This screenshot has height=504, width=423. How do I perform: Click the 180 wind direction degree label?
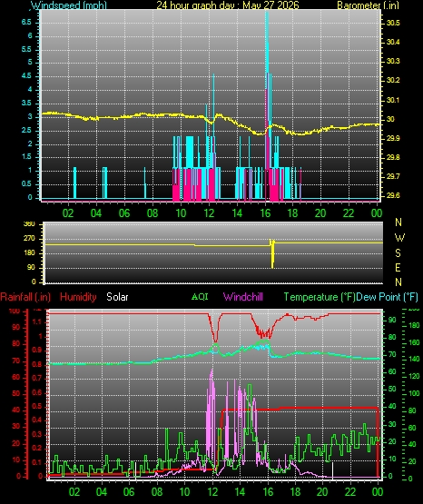pyautogui.click(x=29, y=253)
